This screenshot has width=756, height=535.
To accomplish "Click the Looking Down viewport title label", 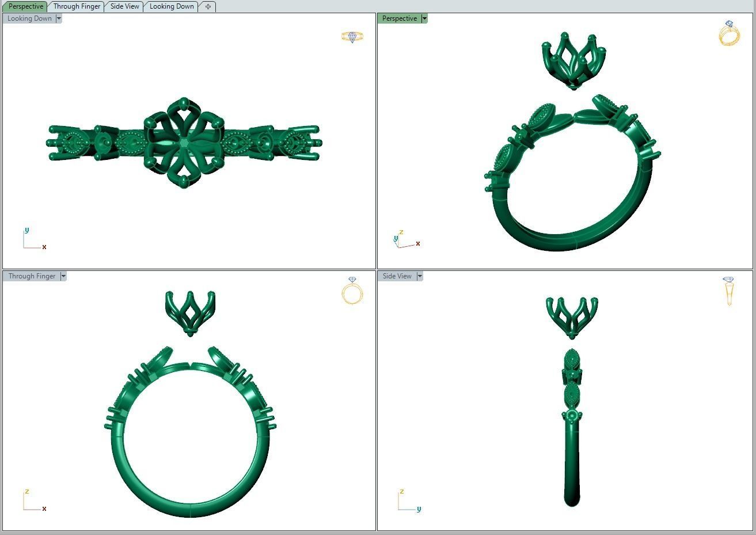I will coord(29,18).
